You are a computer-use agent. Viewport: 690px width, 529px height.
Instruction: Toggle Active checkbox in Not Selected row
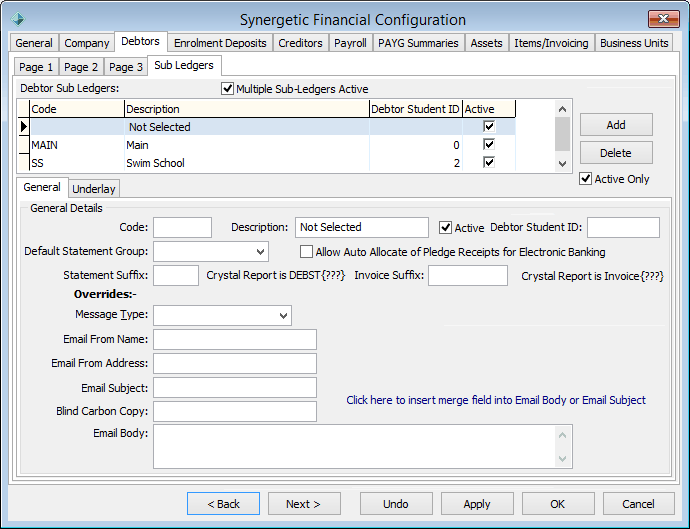tap(489, 126)
